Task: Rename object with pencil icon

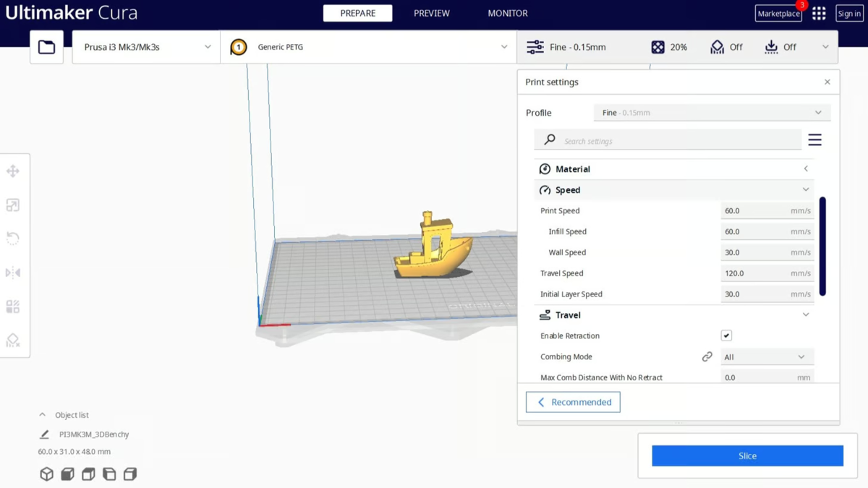Action: [44, 435]
